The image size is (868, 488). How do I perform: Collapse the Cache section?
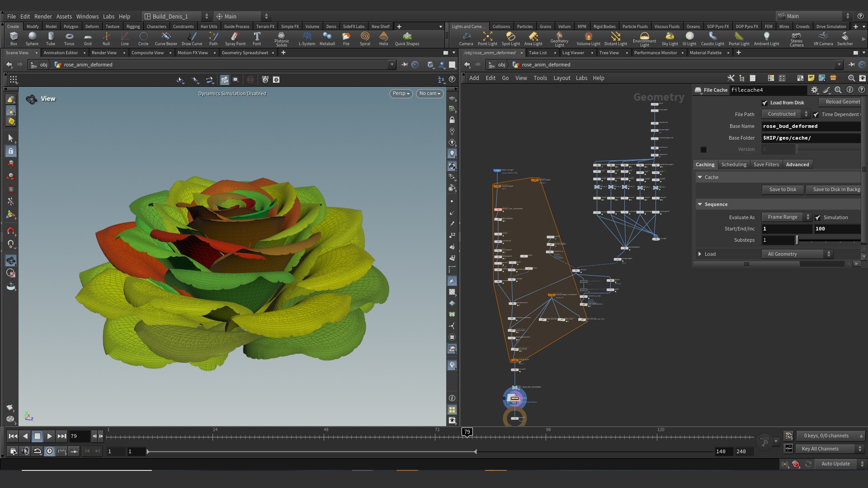tap(700, 177)
